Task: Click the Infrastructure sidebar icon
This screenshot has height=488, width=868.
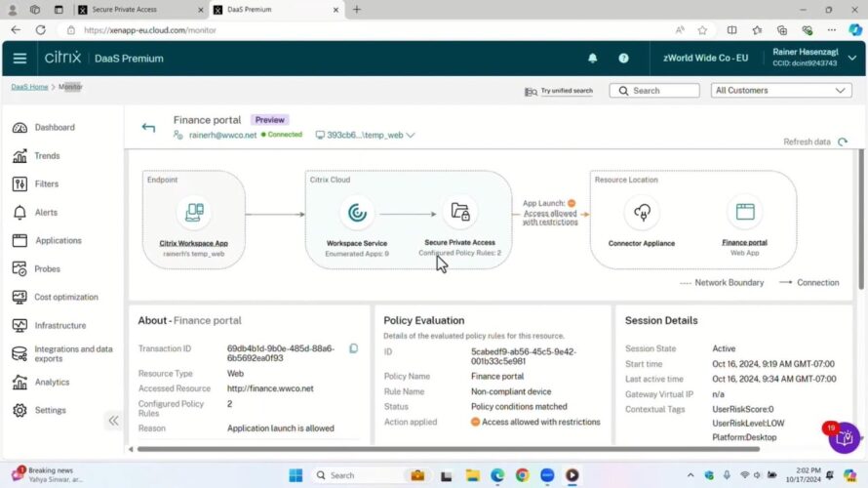Action: tap(20, 326)
